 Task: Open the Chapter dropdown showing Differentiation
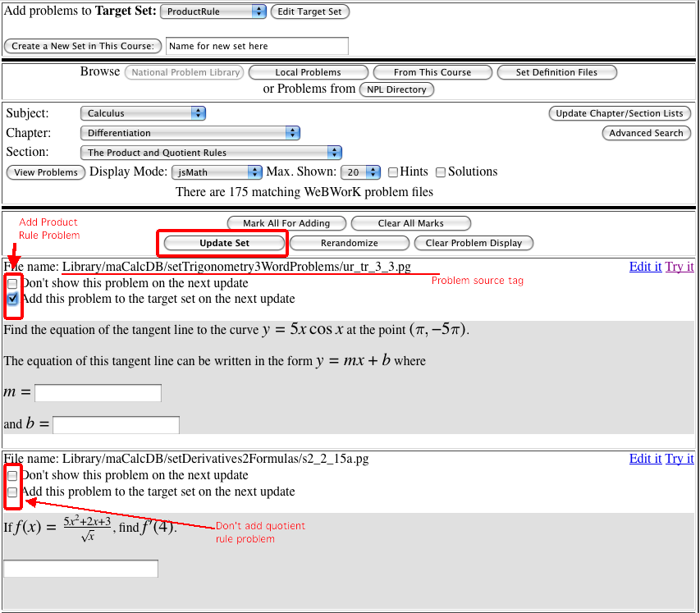[x=190, y=133]
